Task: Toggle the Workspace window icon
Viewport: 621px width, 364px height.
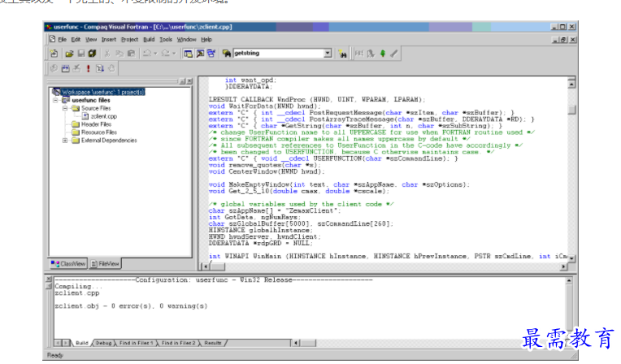Action: tap(188, 54)
